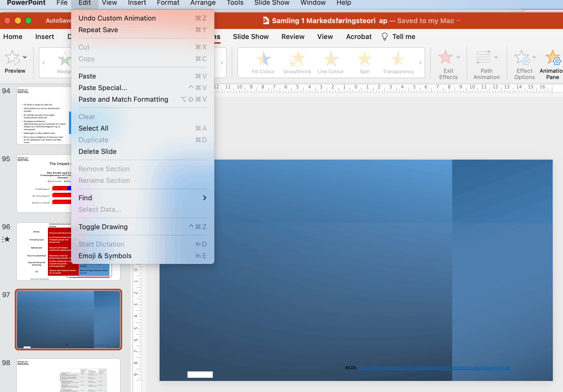563x392 pixels.
Task: Click the Tell me lightbulb icon
Action: 384,37
